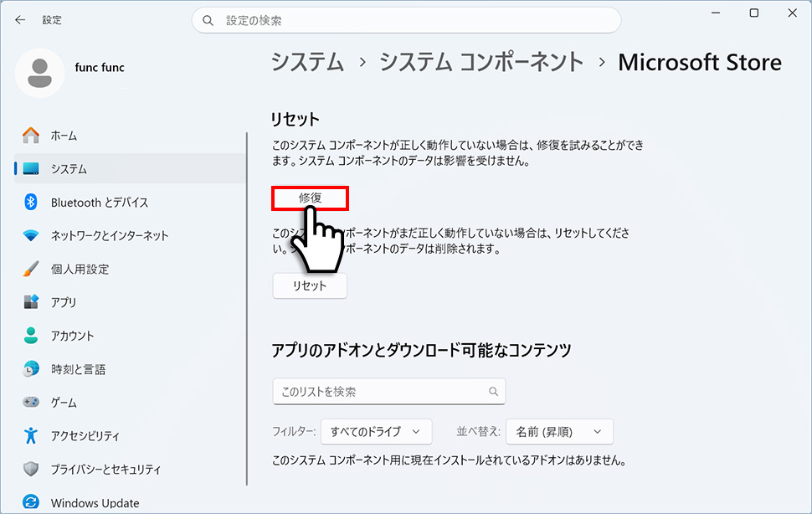Click the back arrow icon
The height and width of the screenshot is (514, 812).
[x=20, y=20]
